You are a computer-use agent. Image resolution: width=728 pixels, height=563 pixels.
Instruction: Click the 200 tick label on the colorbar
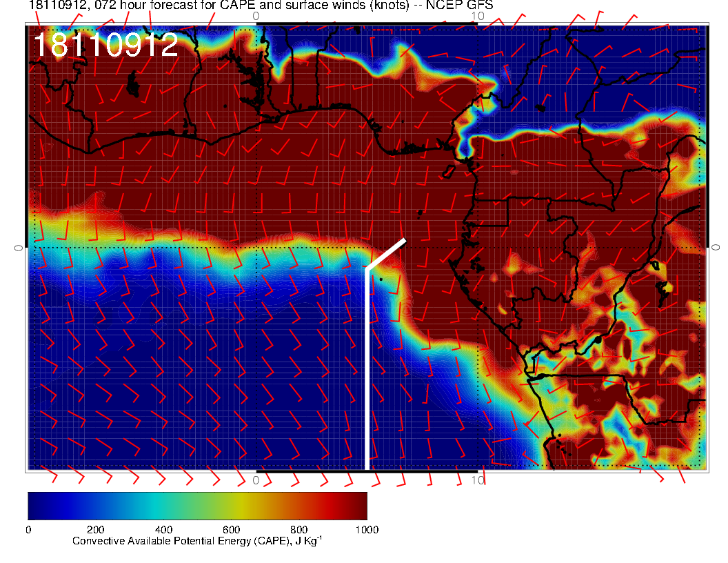point(95,530)
